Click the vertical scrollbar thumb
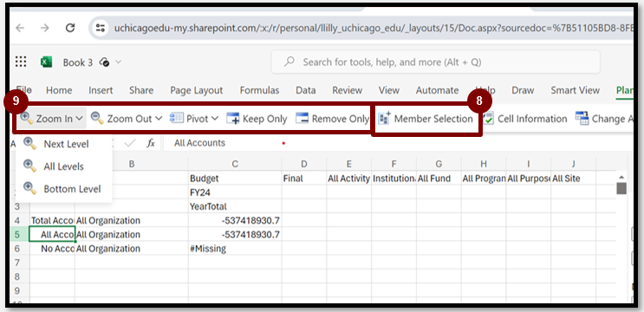644x312 pixels. tap(621, 188)
